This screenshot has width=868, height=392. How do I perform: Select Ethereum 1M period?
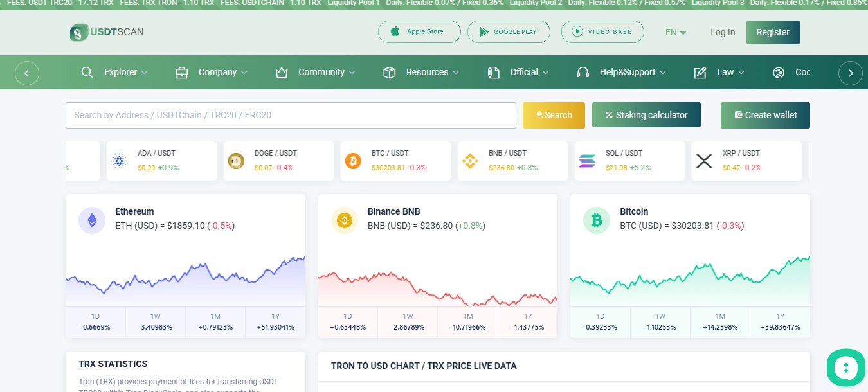pyautogui.click(x=215, y=321)
